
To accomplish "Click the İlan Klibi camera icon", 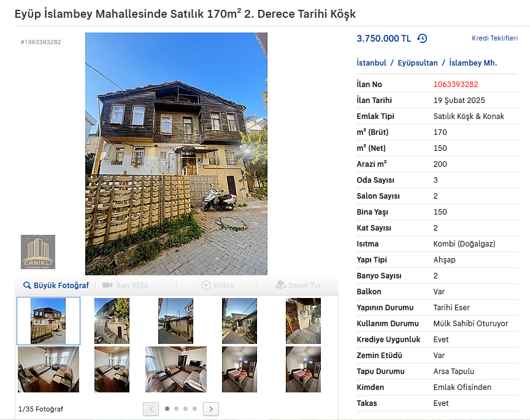I will [107, 285].
